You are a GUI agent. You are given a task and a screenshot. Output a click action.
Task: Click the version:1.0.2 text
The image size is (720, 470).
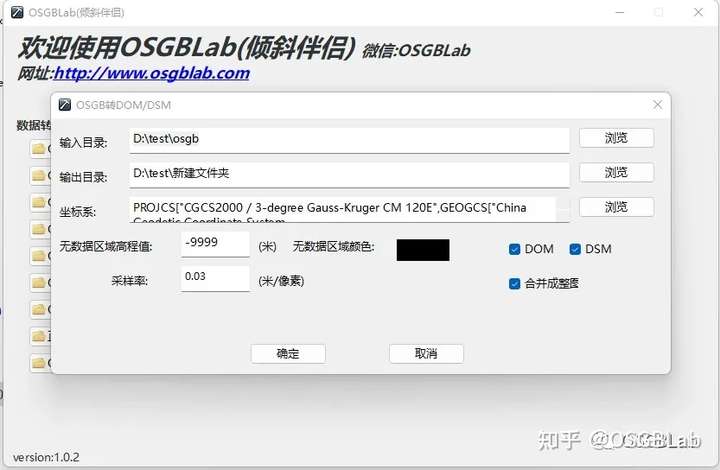point(46,457)
